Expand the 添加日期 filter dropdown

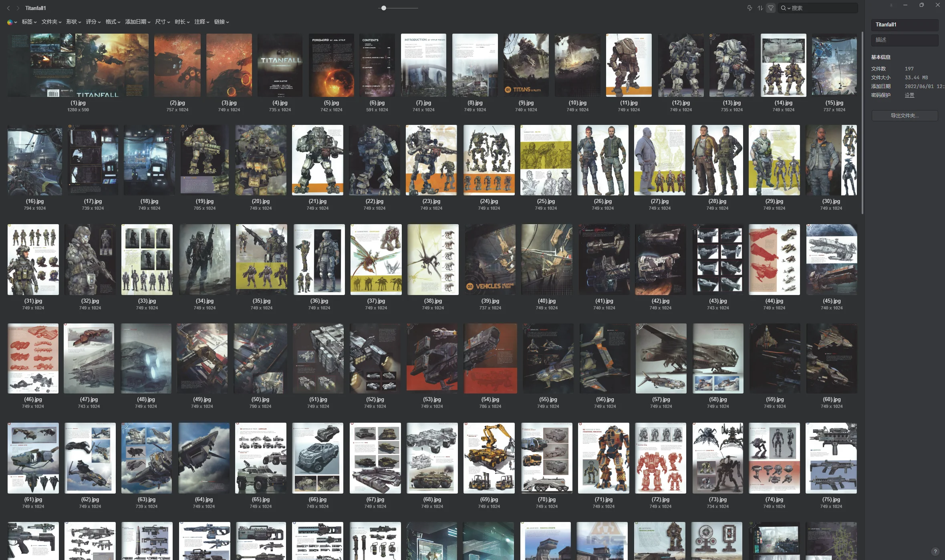[x=138, y=22]
